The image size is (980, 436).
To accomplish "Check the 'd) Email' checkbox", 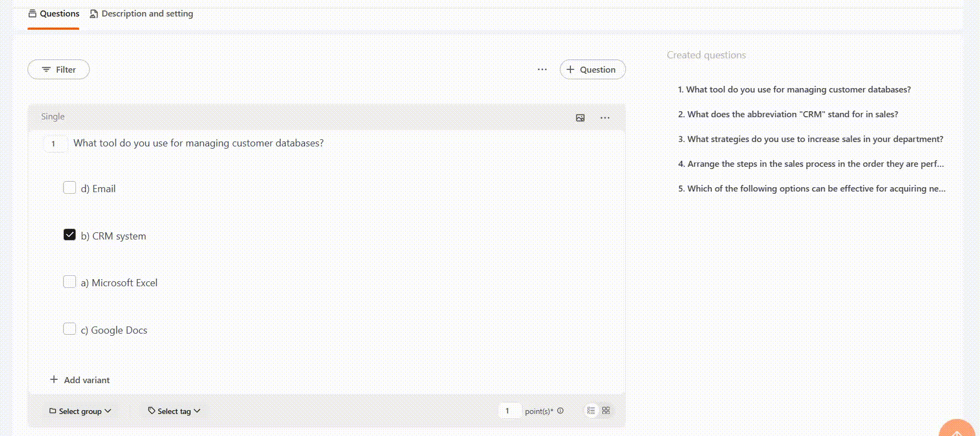I will click(69, 188).
